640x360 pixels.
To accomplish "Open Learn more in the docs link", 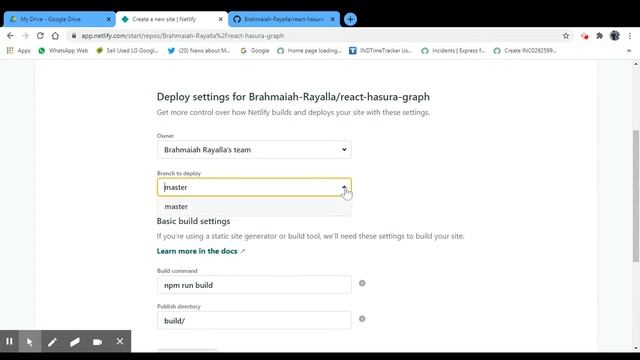I will (x=200, y=251).
